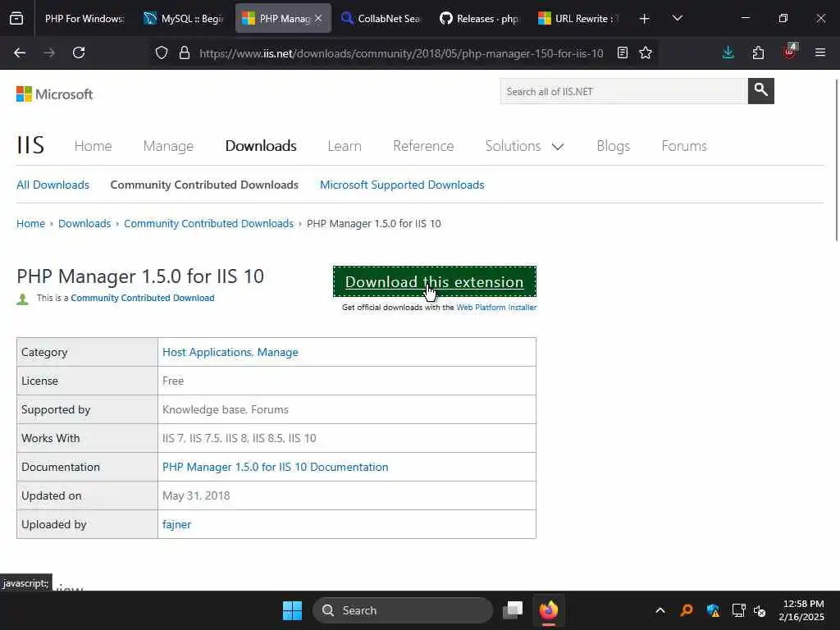Switch to the MySQL tab
Screen dimensions: 840x630
click(x=185, y=19)
